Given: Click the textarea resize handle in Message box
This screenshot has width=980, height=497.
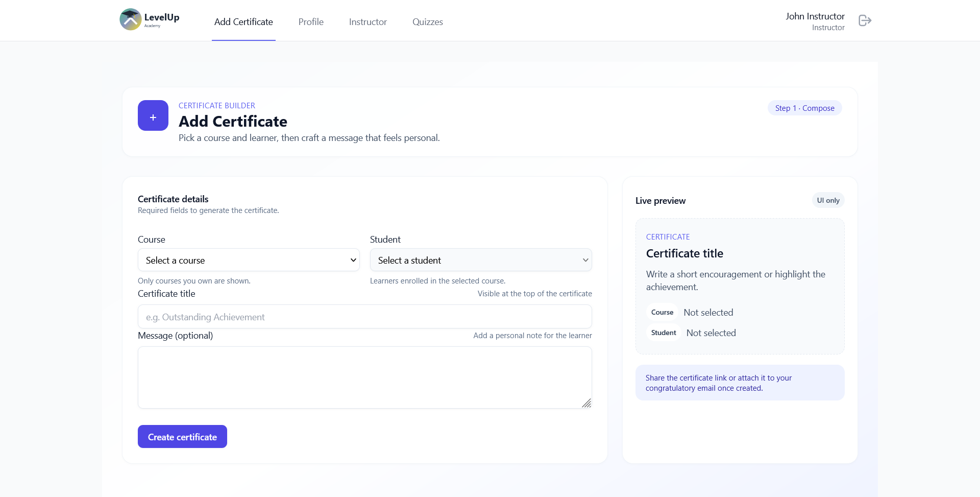Looking at the screenshot, I should click(x=586, y=403).
